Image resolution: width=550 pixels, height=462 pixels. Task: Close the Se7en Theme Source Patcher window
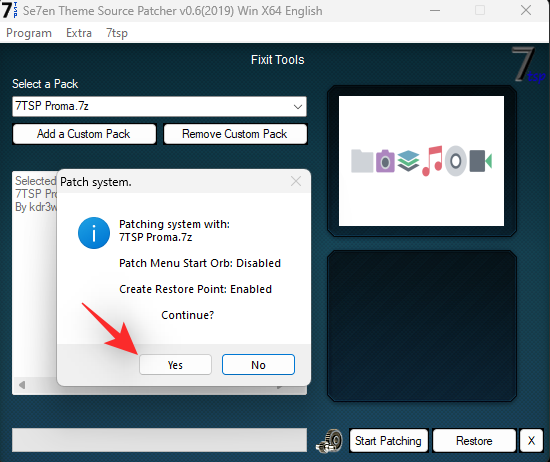pyautogui.click(x=526, y=11)
